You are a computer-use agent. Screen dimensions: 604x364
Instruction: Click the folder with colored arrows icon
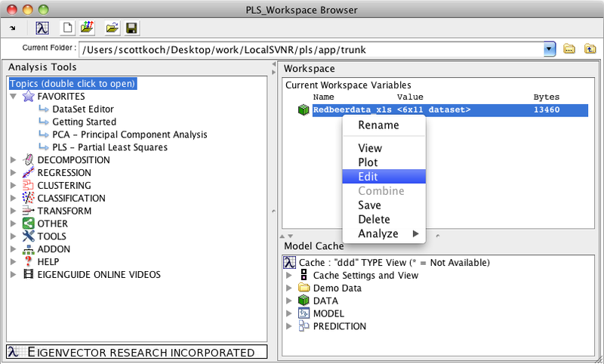point(88,28)
